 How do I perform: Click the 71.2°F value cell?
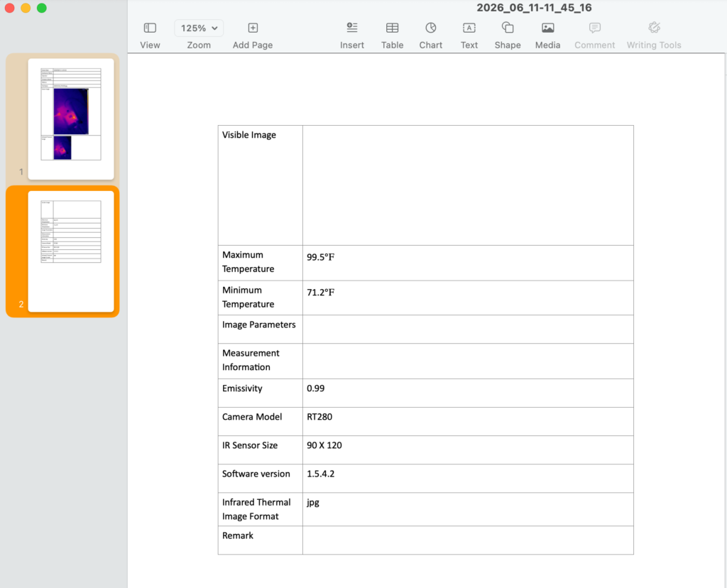coord(468,298)
